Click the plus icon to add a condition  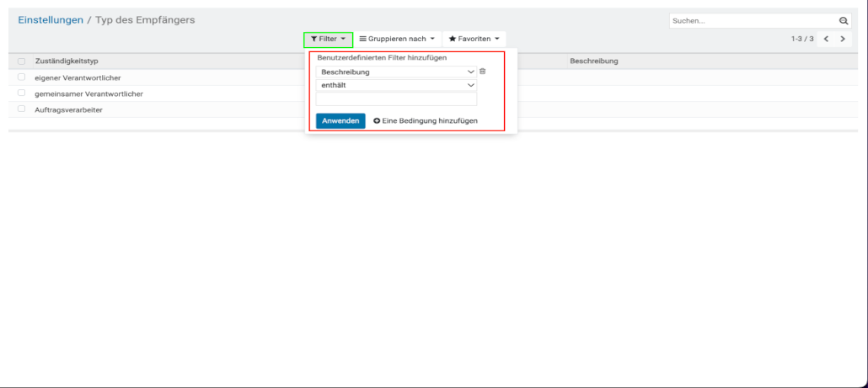tap(377, 121)
